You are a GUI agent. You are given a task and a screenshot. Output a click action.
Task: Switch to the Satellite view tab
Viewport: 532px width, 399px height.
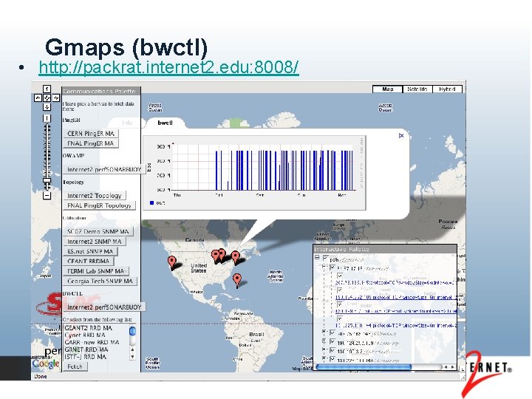pos(417,89)
